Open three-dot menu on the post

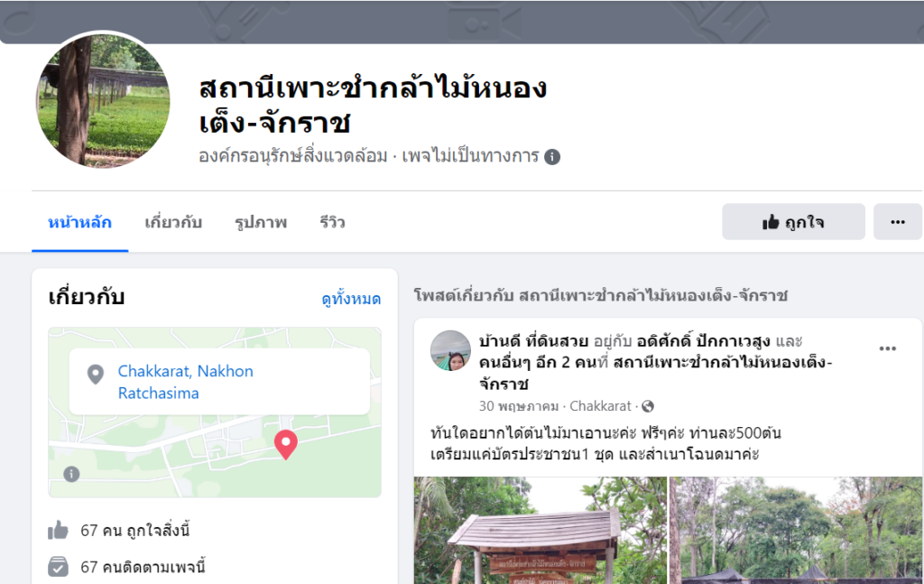(x=888, y=348)
